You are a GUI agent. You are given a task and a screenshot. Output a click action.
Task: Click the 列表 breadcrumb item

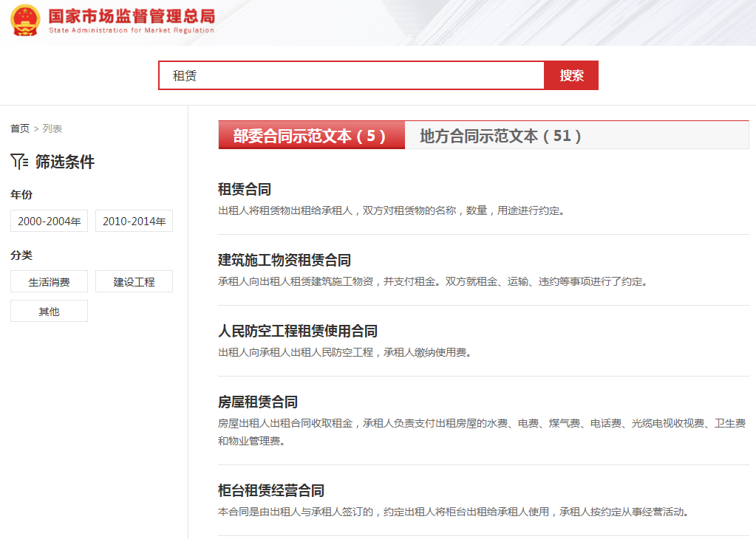pos(52,128)
